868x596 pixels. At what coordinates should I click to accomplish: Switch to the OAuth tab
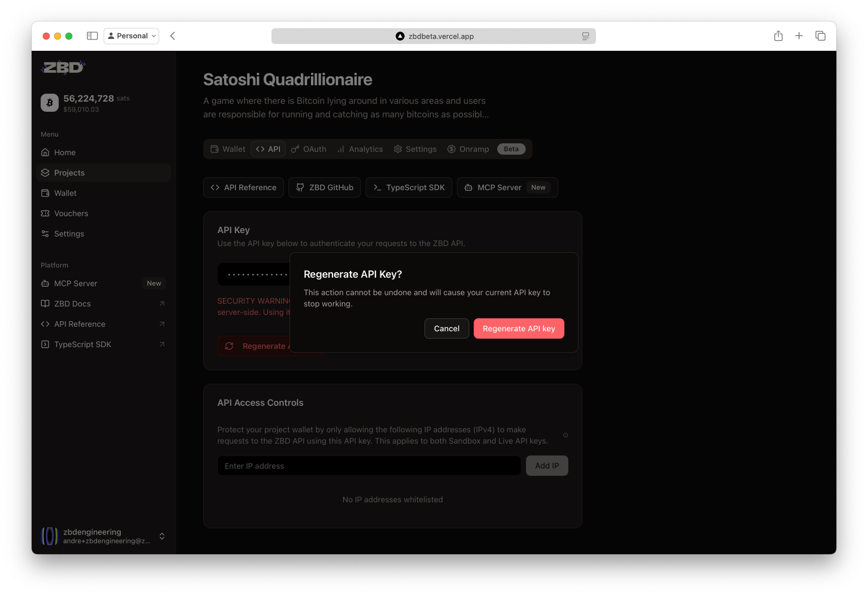pyautogui.click(x=309, y=149)
